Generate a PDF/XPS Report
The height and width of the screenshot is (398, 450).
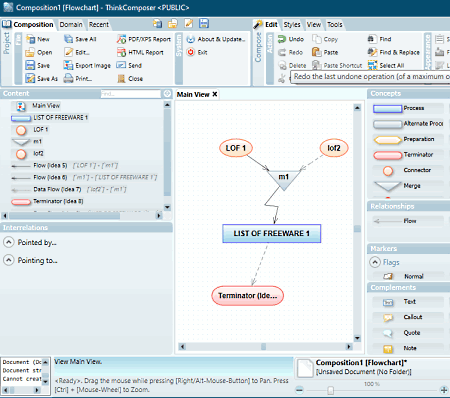(x=144, y=39)
